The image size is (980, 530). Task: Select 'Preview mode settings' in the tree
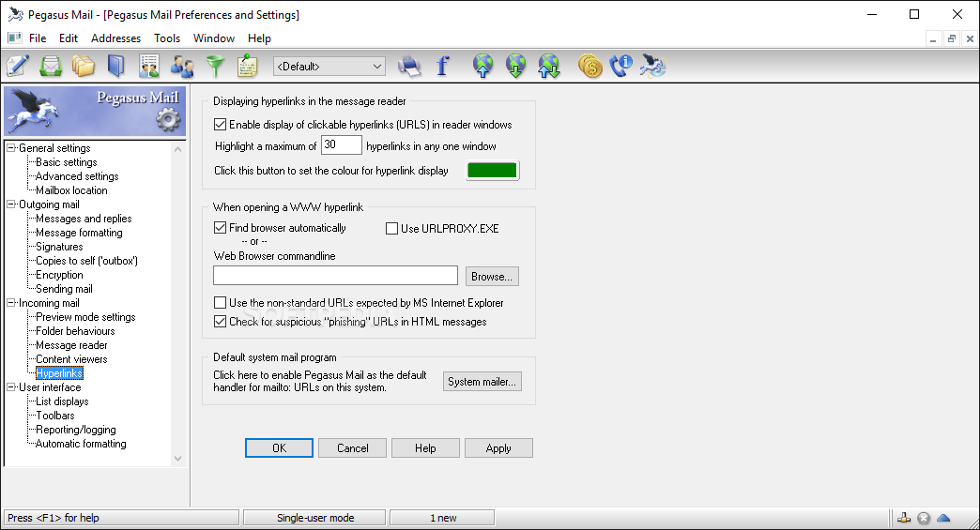(85, 317)
